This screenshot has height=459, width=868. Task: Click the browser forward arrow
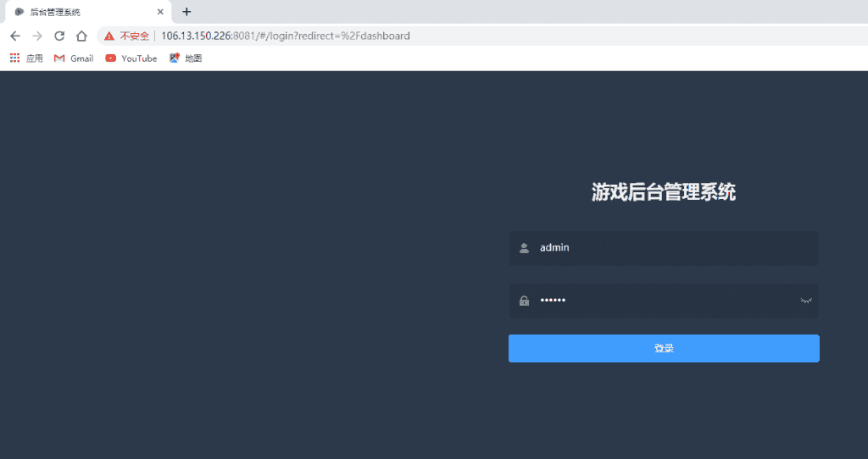[37, 36]
